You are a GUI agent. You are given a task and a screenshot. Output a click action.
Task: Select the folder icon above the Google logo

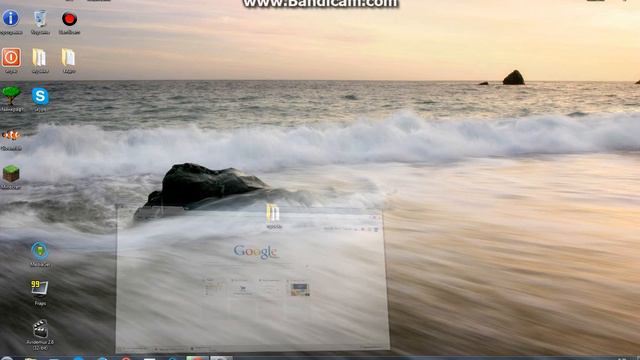point(273,213)
